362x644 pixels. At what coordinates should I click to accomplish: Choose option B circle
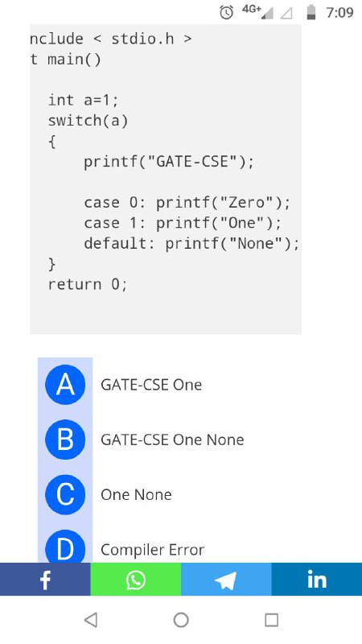coord(65,440)
